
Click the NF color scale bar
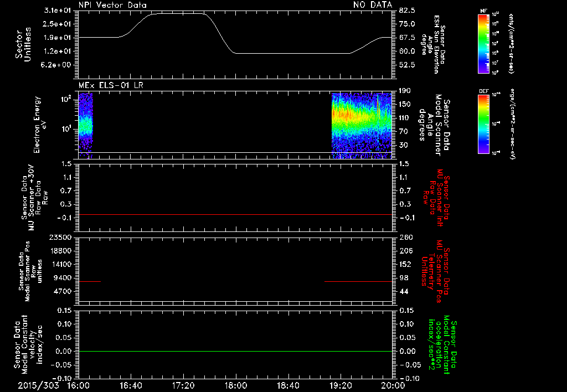483,44
